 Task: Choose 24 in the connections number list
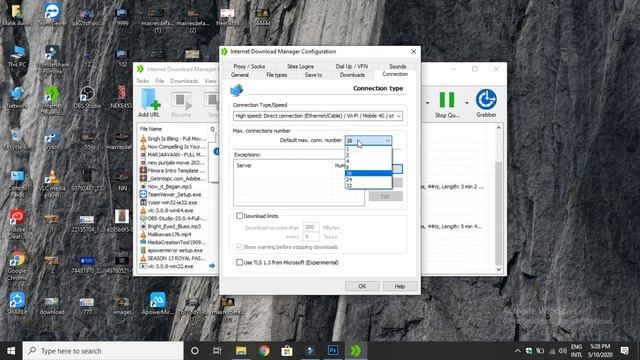368,180
